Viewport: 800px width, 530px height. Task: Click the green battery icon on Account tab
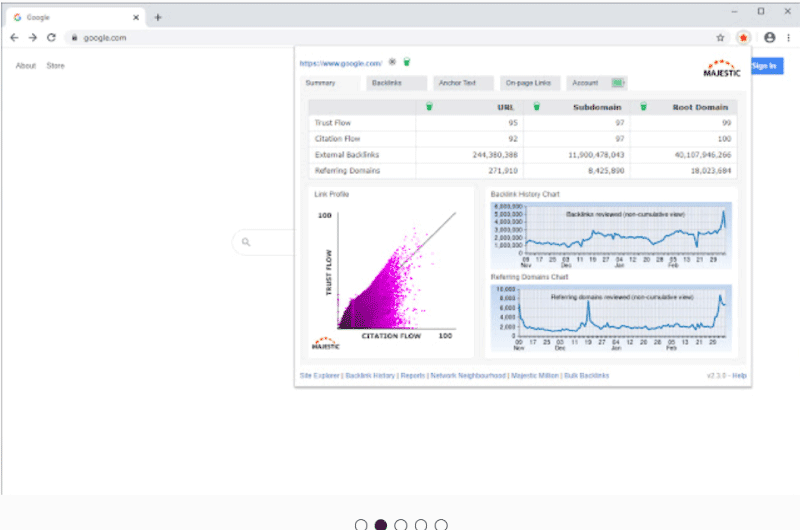pos(618,83)
